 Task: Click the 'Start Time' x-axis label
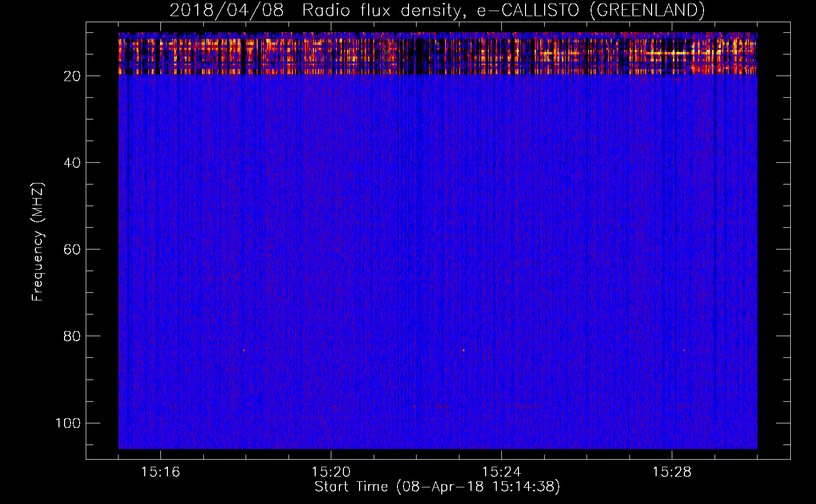coord(437,486)
